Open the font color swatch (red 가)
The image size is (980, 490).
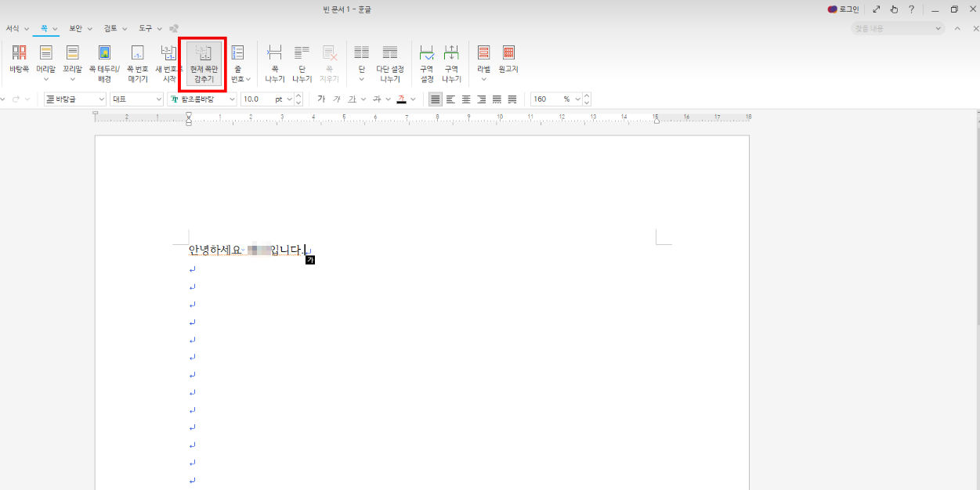click(x=401, y=99)
